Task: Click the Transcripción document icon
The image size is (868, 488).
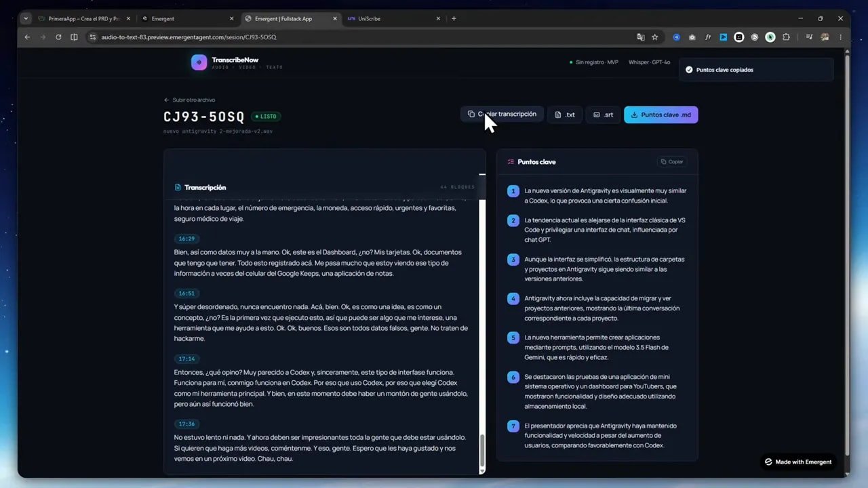Action: coord(178,188)
